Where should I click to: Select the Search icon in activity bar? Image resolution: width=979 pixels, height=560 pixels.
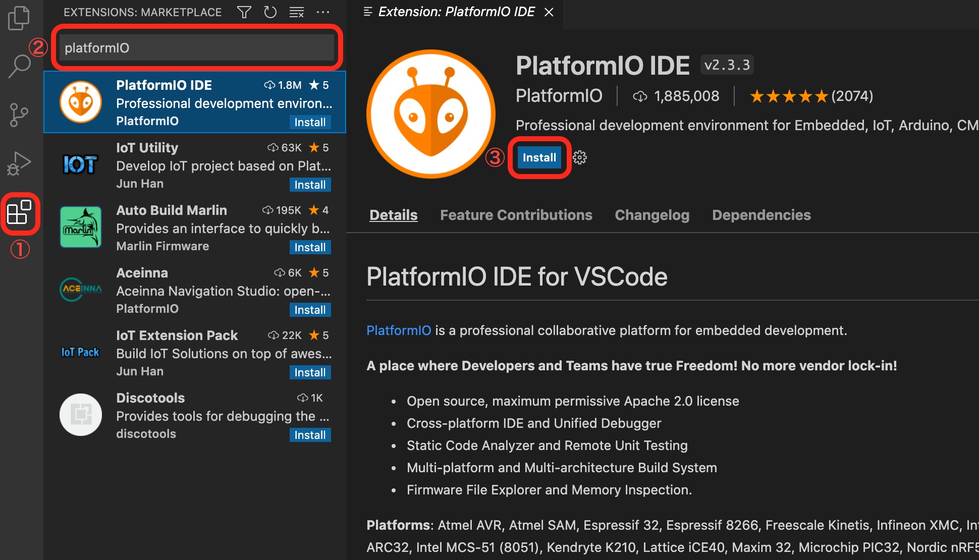coord(20,65)
